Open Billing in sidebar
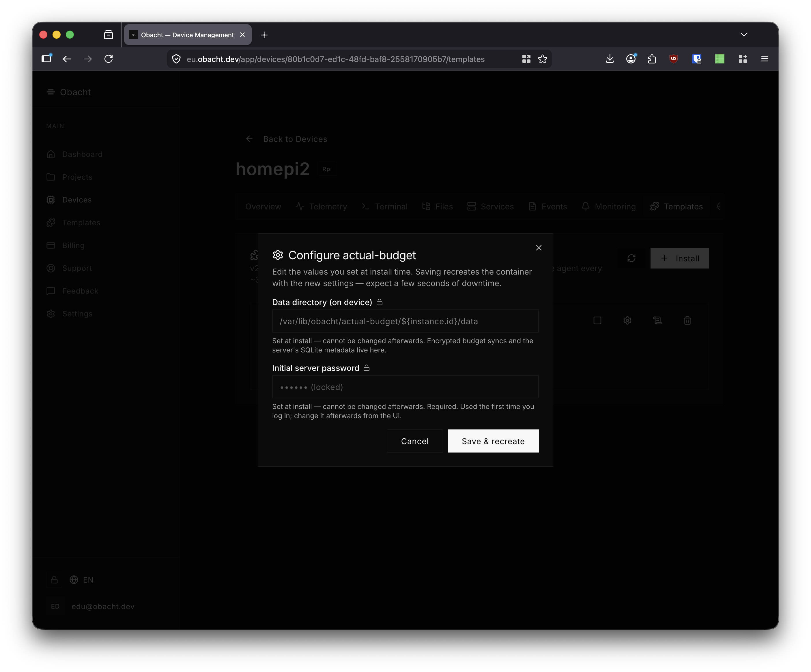Viewport: 811px width, 672px height. (66, 245)
